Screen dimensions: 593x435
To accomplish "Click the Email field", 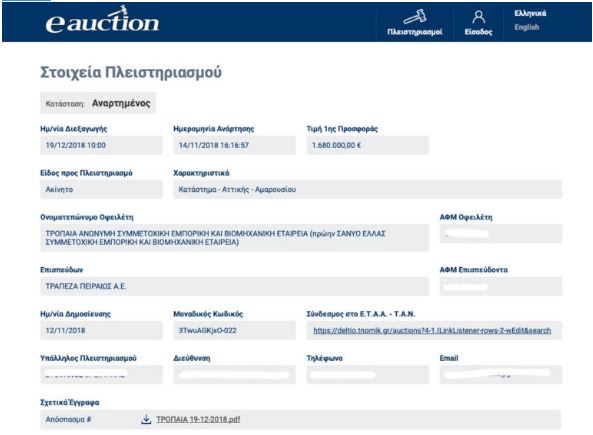I will (x=501, y=375).
